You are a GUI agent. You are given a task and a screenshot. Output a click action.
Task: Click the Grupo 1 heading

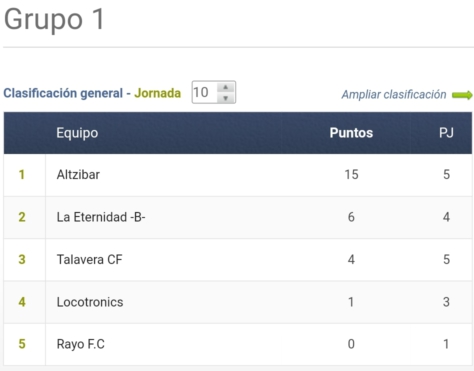tap(54, 19)
